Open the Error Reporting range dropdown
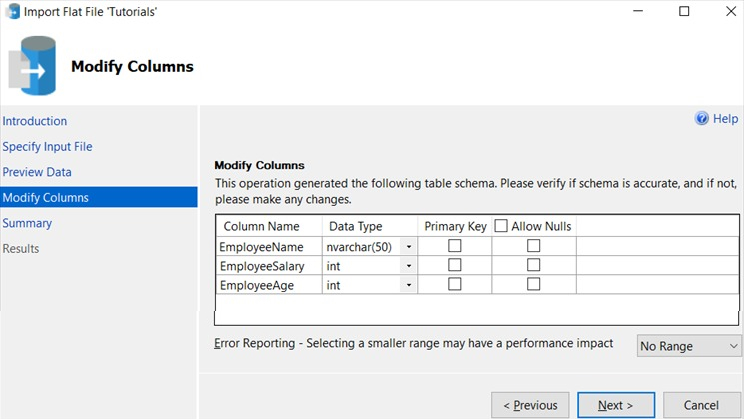 pyautogui.click(x=689, y=346)
